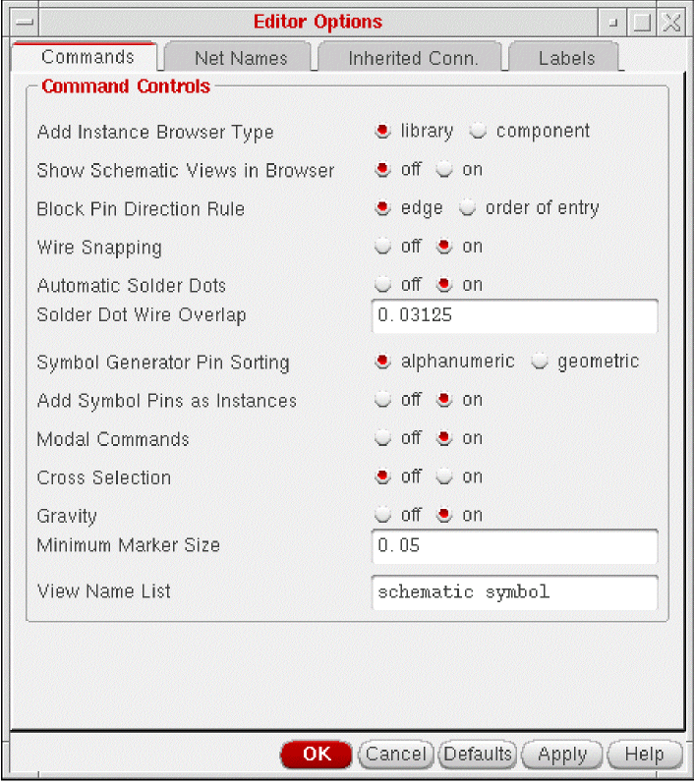
Task: Set Modal Commands to off
Action: (x=382, y=437)
